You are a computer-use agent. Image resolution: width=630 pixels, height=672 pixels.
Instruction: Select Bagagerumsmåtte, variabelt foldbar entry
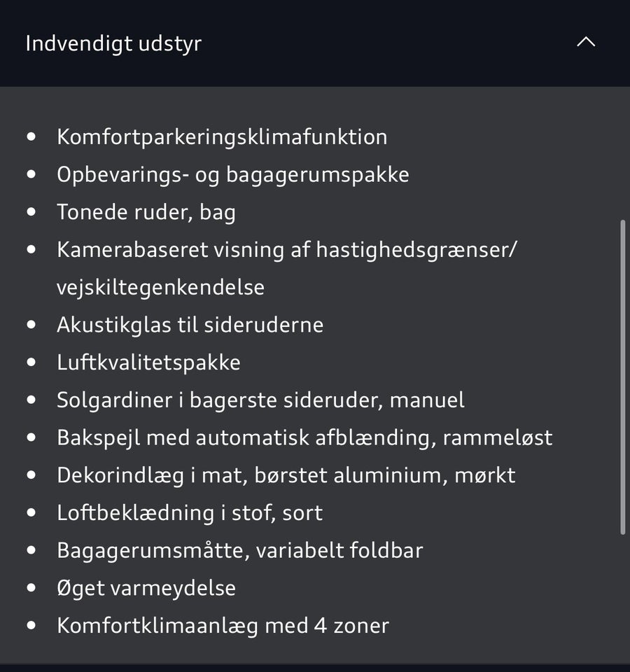[x=239, y=550]
